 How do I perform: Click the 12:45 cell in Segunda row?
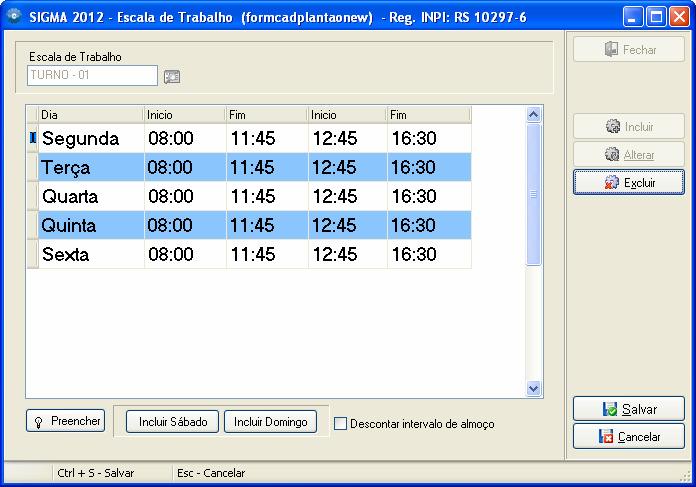click(348, 139)
